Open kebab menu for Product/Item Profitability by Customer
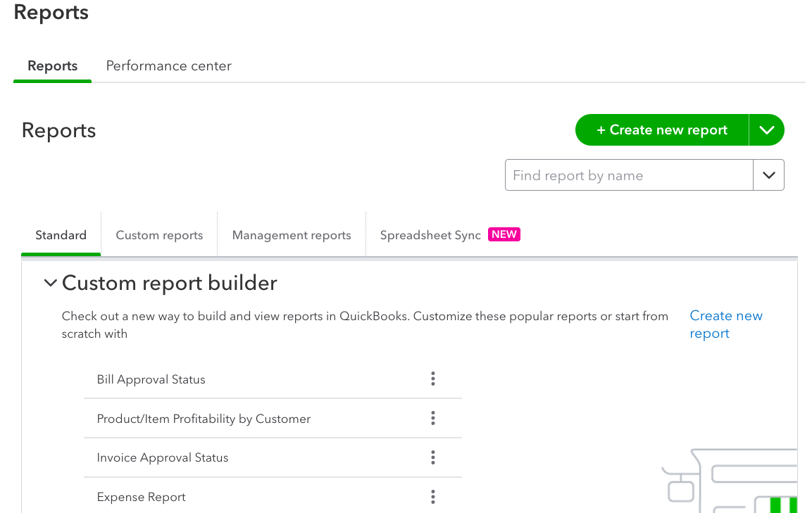This screenshot has width=812, height=513. point(433,419)
